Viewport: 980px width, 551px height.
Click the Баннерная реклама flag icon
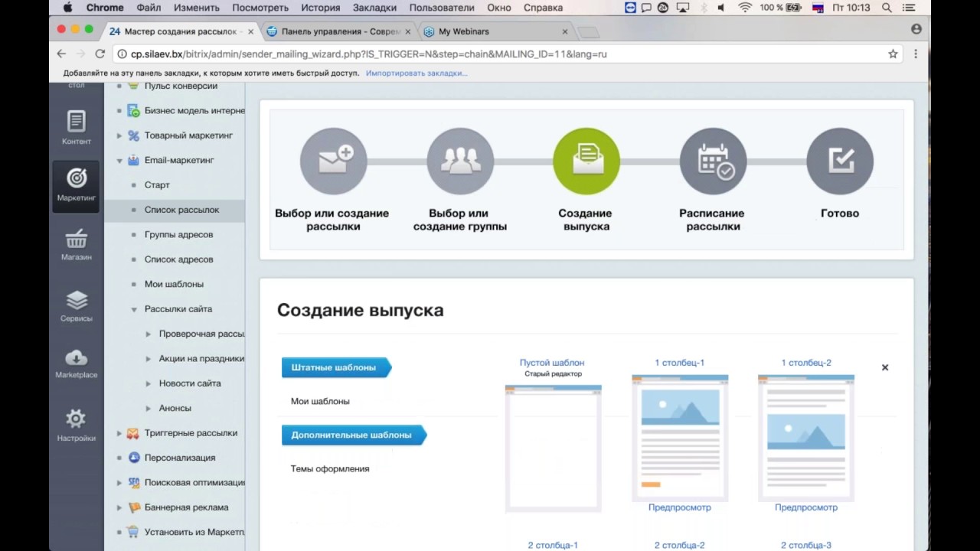click(134, 507)
